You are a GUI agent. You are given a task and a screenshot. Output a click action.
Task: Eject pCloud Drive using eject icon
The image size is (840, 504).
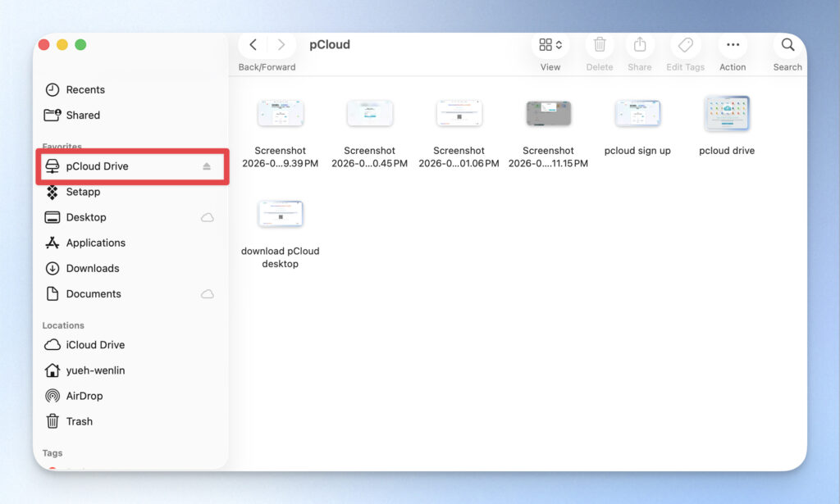(207, 166)
